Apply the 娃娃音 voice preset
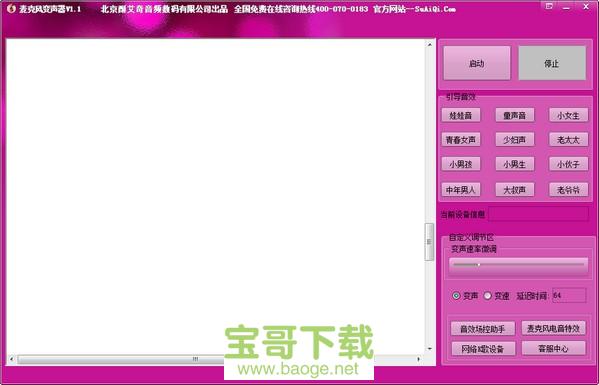This screenshot has height=385, width=599. coord(461,115)
